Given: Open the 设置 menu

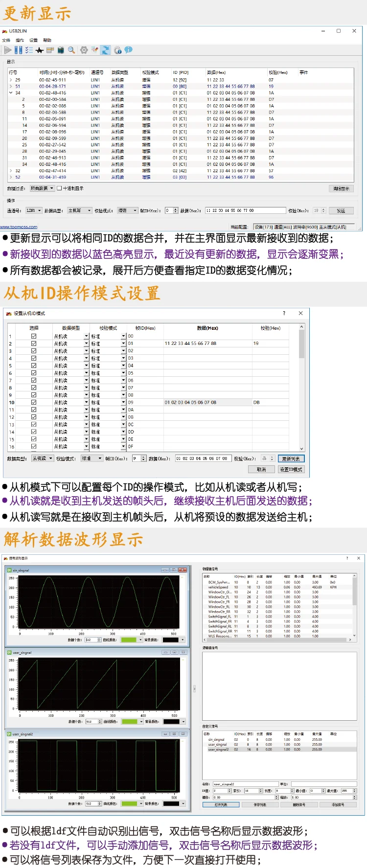Looking at the screenshot, I should [33, 40].
